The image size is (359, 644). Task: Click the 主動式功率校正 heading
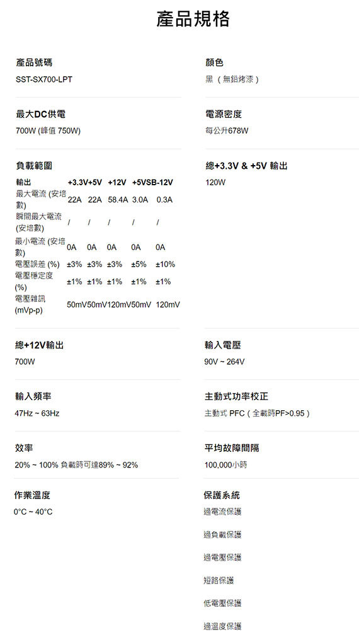tap(236, 396)
